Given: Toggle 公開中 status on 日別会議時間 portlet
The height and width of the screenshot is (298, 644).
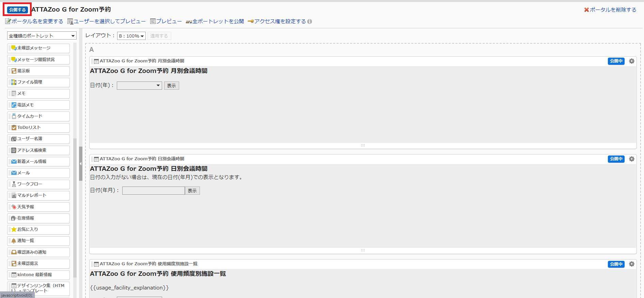Looking at the screenshot, I should point(616,159).
